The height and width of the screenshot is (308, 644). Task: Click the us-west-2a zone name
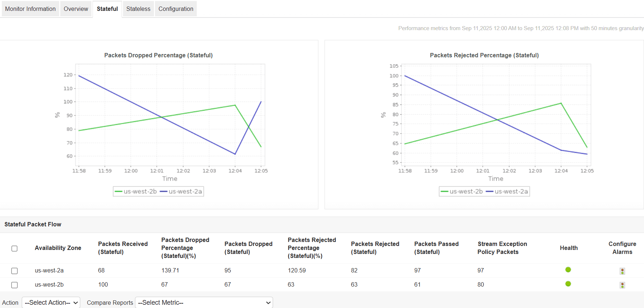49,270
